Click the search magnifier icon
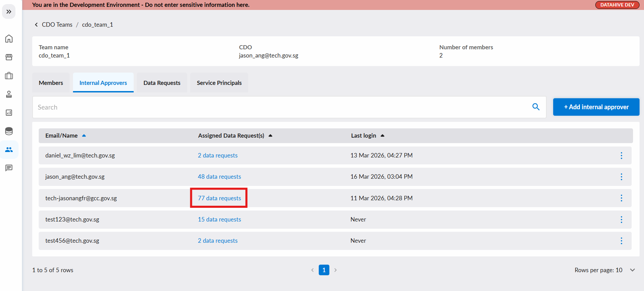Image resolution: width=644 pixels, height=291 pixels. coord(536,107)
